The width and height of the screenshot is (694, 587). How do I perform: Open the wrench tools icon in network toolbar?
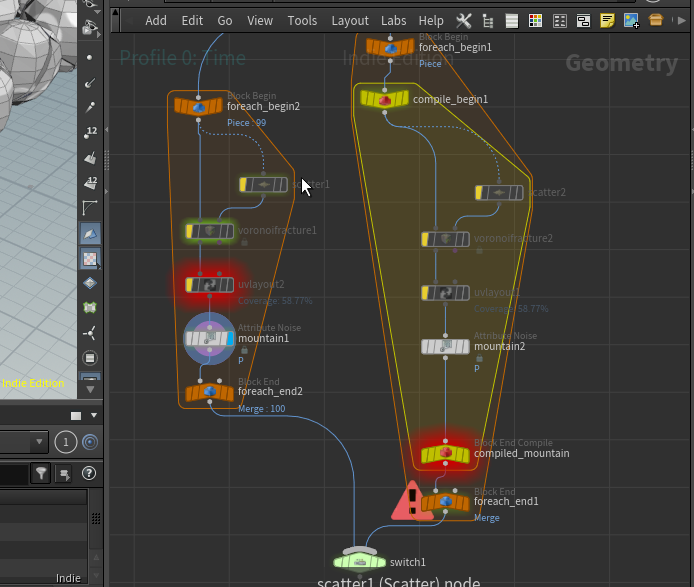(464, 20)
